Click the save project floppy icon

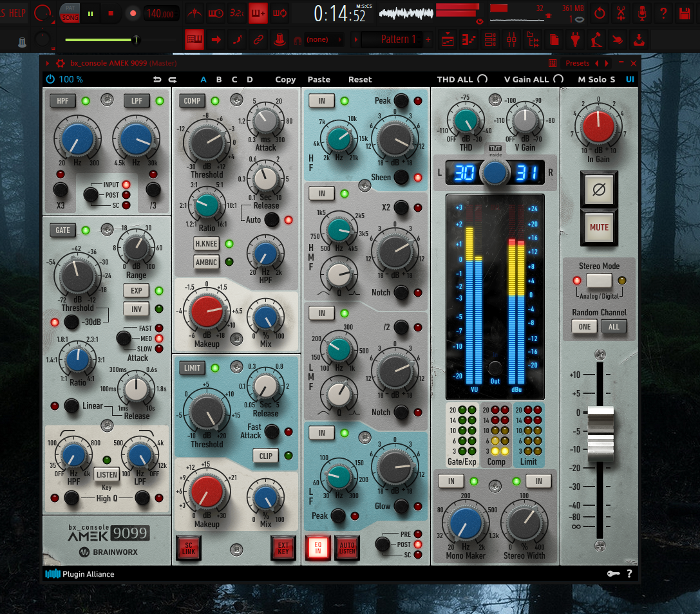pyautogui.click(x=685, y=14)
